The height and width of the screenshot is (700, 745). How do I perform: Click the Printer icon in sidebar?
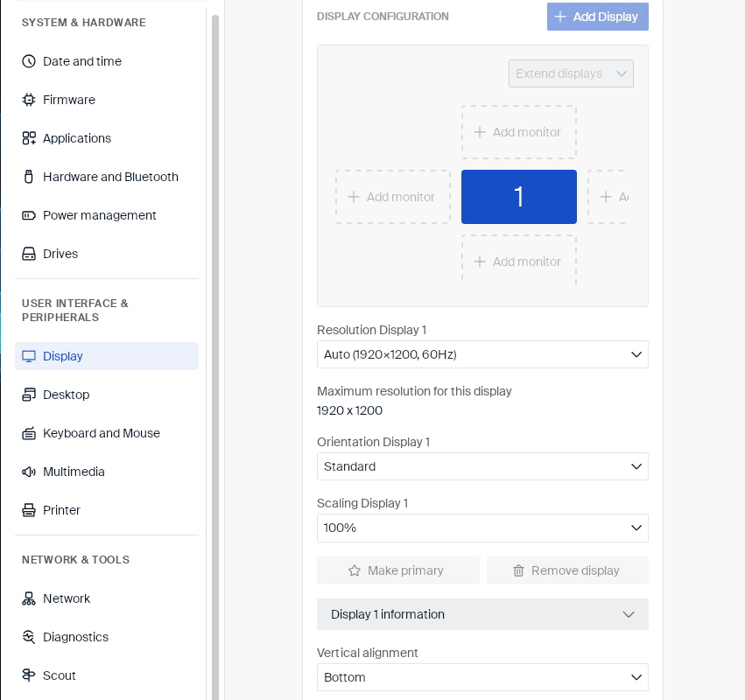29,510
